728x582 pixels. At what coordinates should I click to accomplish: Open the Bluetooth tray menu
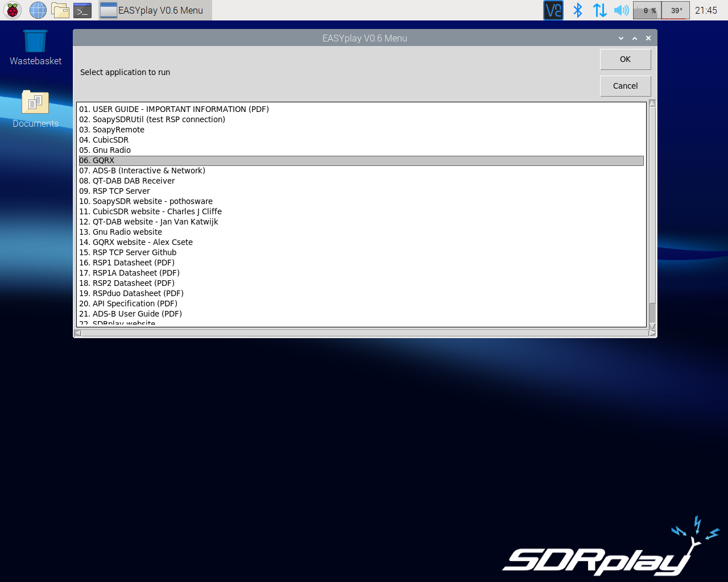point(578,10)
